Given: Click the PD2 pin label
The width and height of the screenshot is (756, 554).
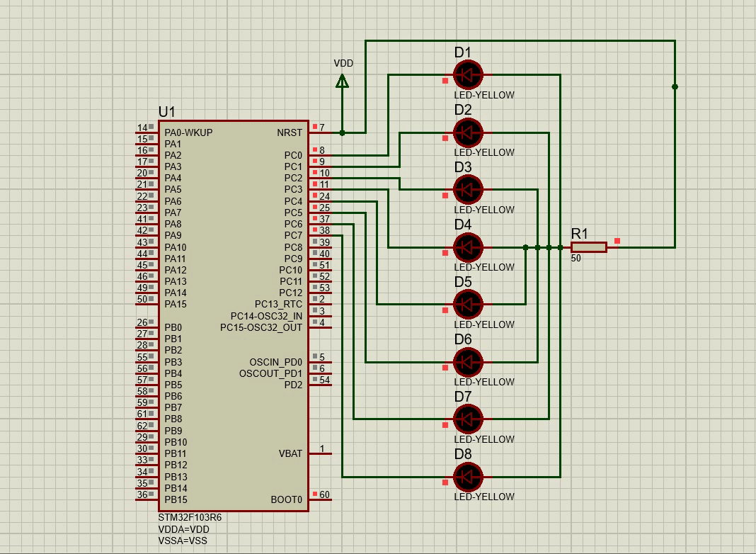Looking at the screenshot, I should [293, 385].
